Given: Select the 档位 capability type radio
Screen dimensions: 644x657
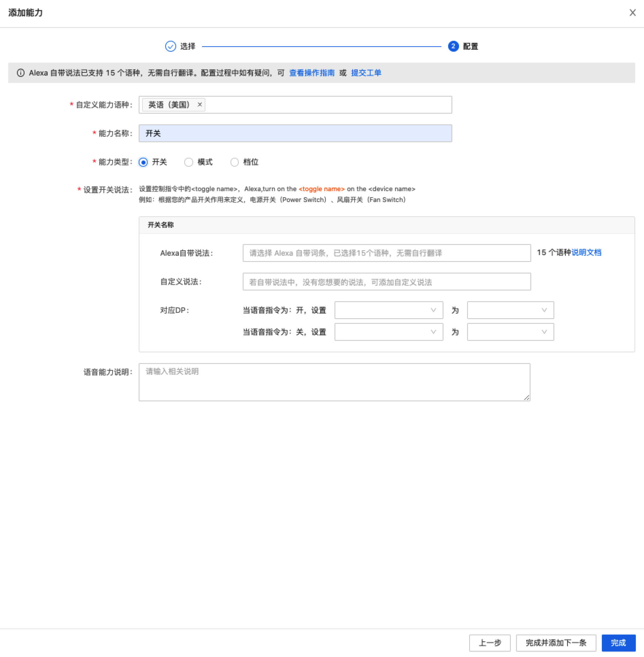Looking at the screenshot, I should pos(235,162).
